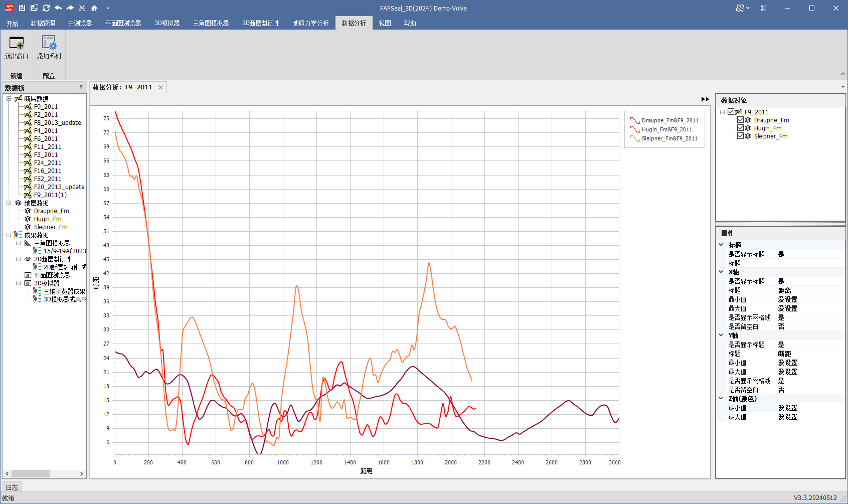Open the 帮助 ribbon tab
The height and width of the screenshot is (504, 848).
coord(410,23)
